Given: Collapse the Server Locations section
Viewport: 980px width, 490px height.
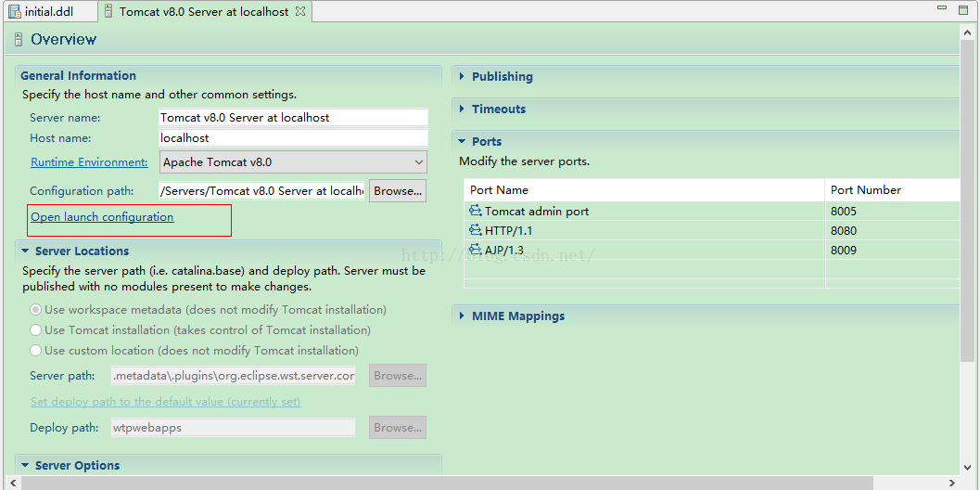Looking at the screenshot, I should point(25,251).
